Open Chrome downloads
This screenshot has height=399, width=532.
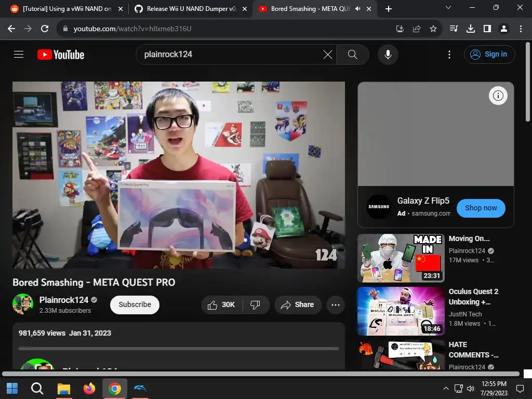click(x=470, y=29)
